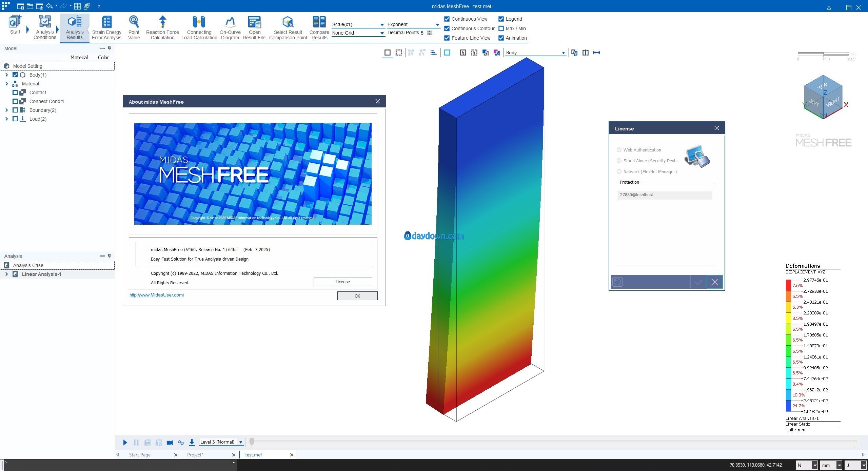Select Model Setting header row
Image resolution: width=868 pixels, height=471 pixels.
point(58,66)
